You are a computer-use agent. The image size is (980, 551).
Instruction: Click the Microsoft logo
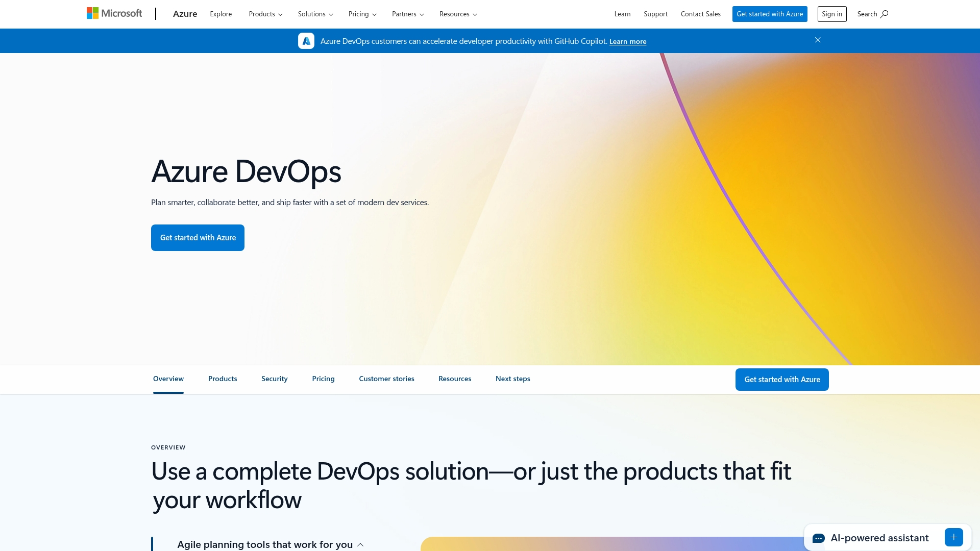[114, 13]
